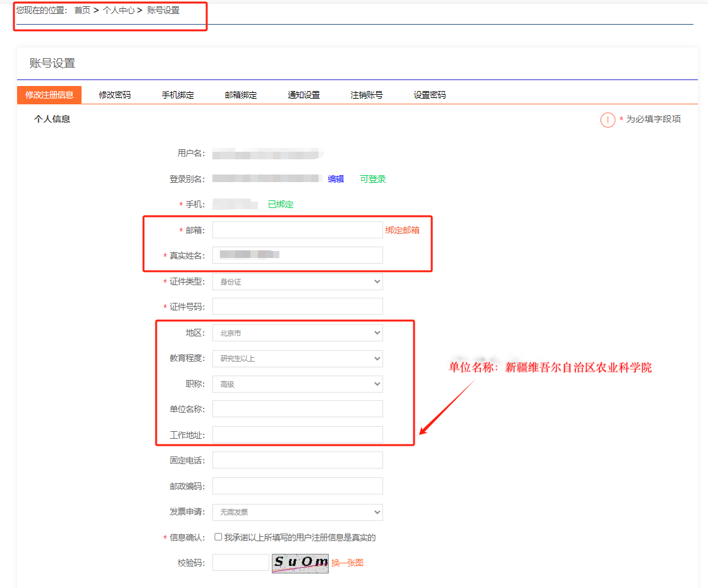The width and height of the screenshot is (708, 588).
Task: Expand the 地区 dropdown showing 北京市
Action: pyautogui.click(x=297, y=333)
